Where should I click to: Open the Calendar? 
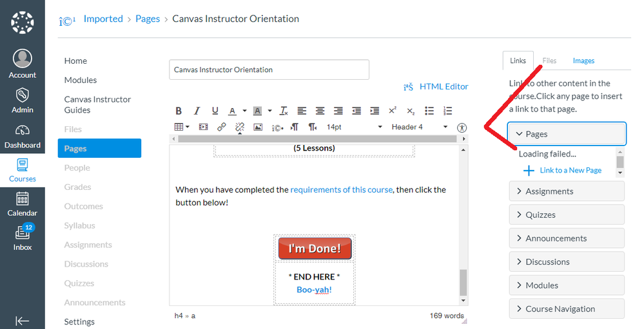tap(22, 204)
